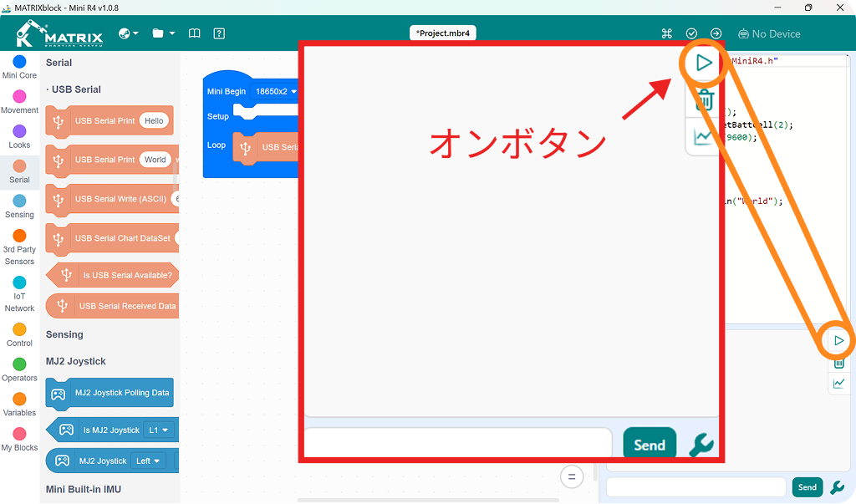Click the USB Serial Print Hello block
Viewport: 856px width, 504px height.
(110, 121)
